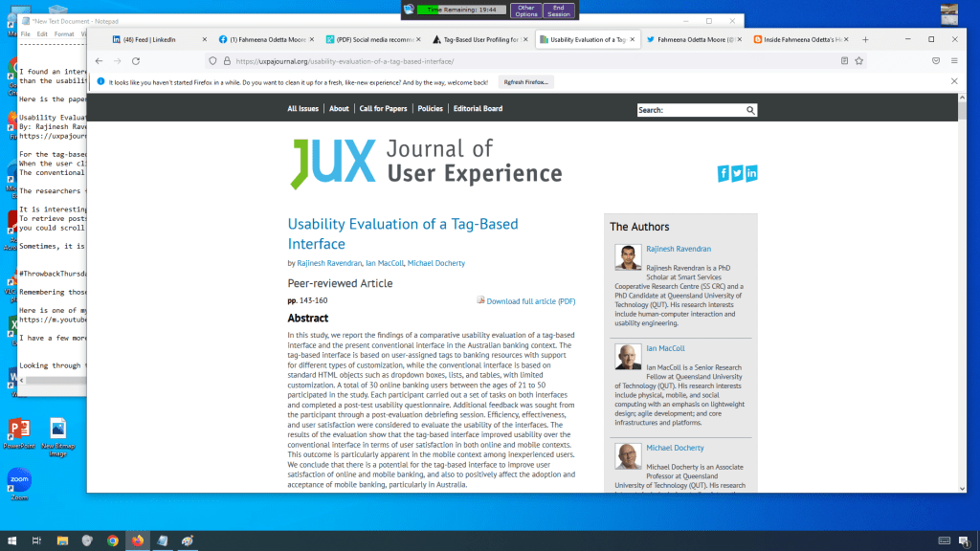Click the search magnifier icon
980x551 pixels.
click(x=750, y=110)
